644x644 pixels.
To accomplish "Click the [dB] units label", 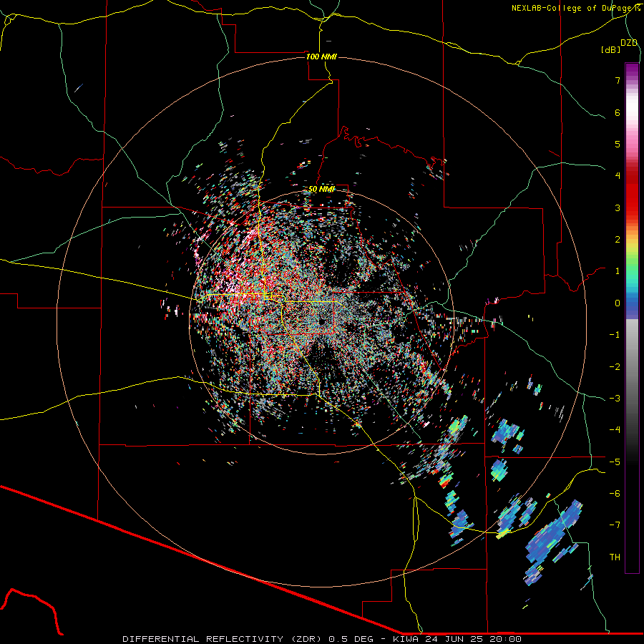I will point(610,49).
